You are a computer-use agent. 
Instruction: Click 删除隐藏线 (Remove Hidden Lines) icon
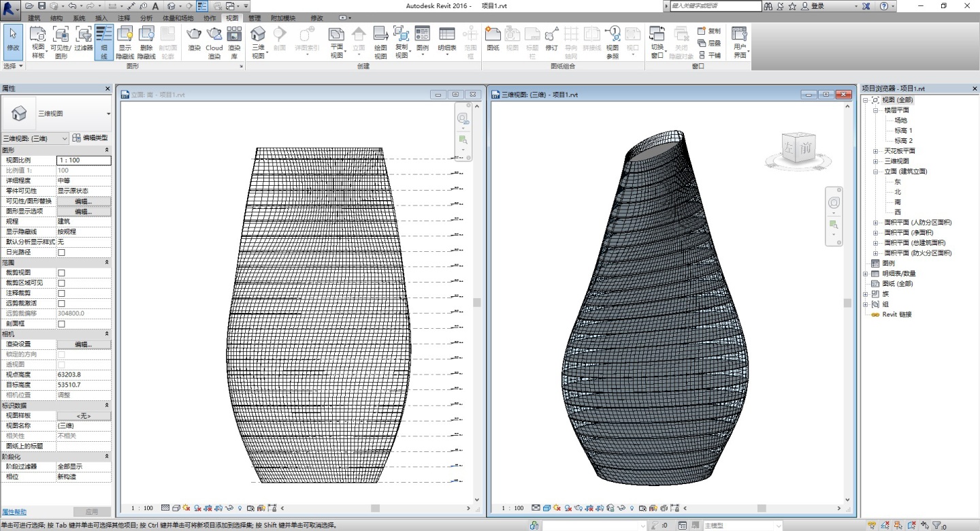coord(146,42)
